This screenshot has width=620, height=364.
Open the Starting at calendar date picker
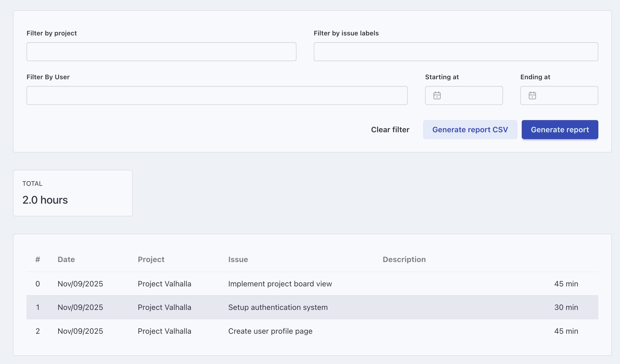(437, 95)
